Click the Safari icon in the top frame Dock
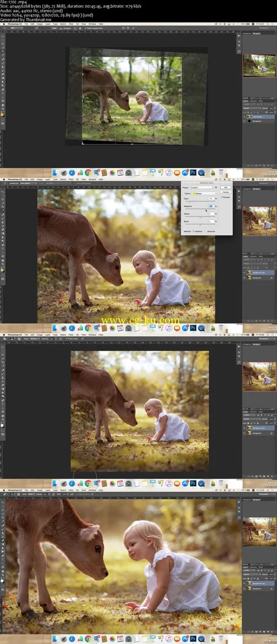 (72, 173)
